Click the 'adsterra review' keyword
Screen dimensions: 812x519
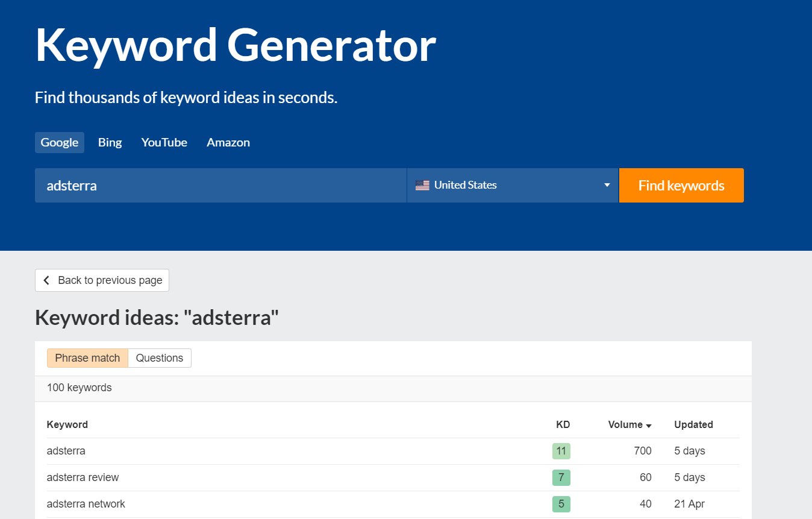(x=83, y=477)
